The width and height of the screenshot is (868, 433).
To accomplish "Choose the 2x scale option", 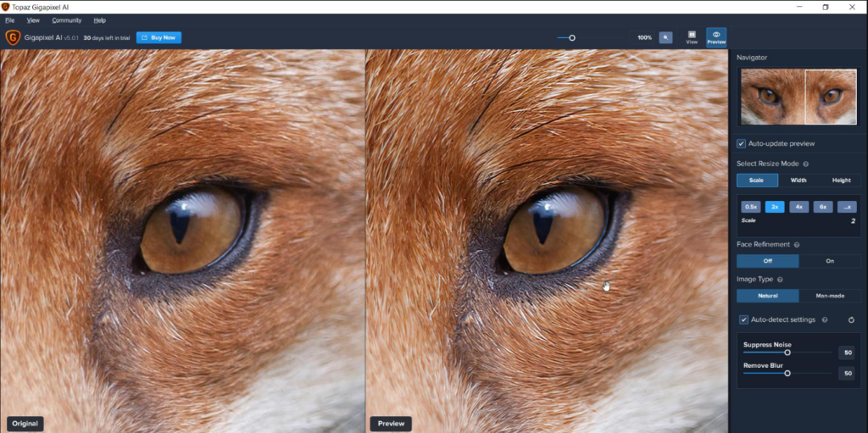I will [x=775, y=207].
